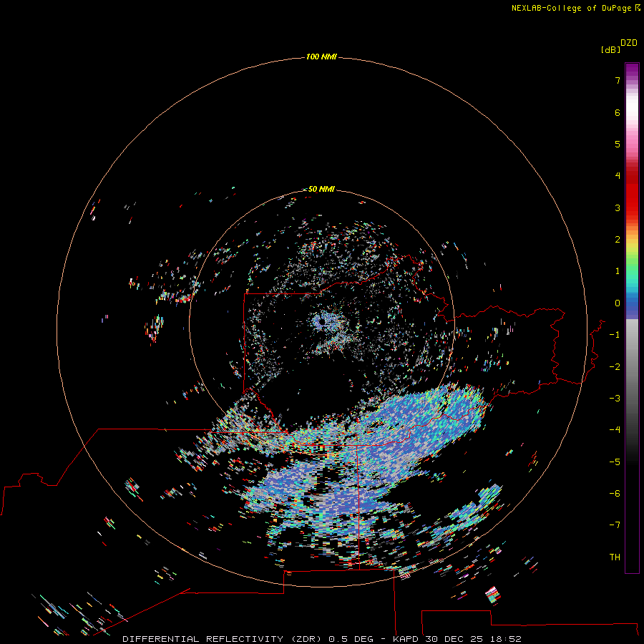
Task: Click the TH threshold label on scale
Action: pos(615,557)
